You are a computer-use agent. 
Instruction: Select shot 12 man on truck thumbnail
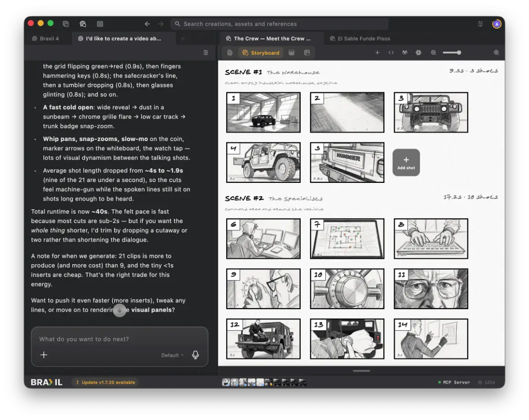coord(263,338)
